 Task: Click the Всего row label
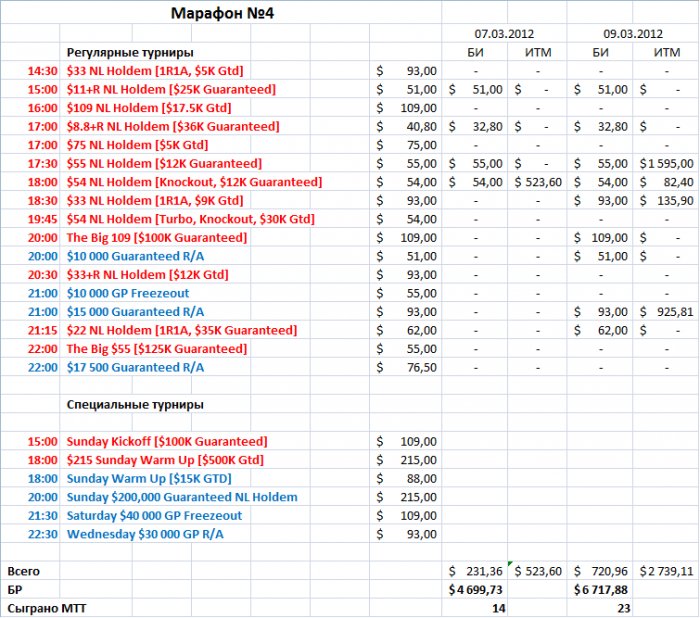24,571
